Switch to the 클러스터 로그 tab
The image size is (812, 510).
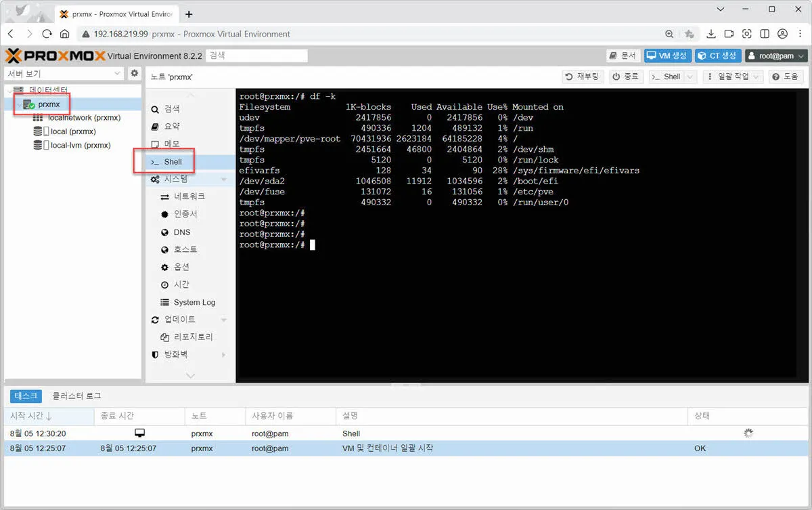(76, 396)
